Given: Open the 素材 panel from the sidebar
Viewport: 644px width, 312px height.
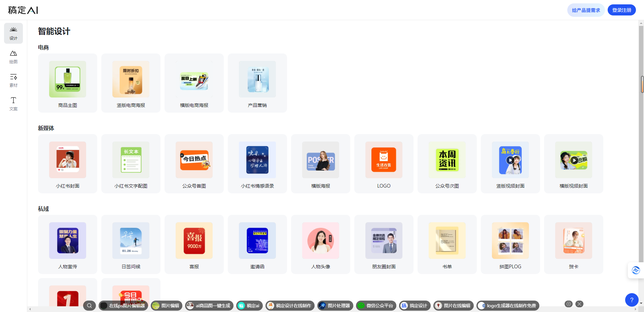Looking at the screenshot, I should click(13, 80).
